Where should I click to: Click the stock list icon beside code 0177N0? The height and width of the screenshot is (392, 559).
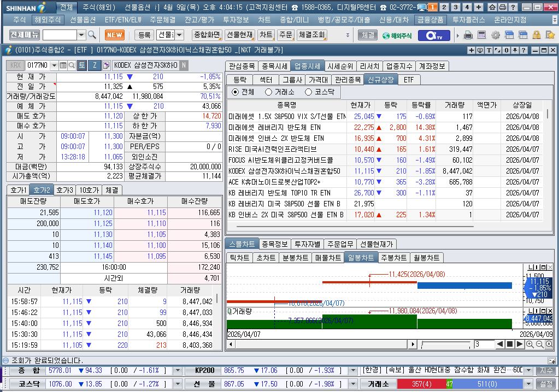click(x=63, y=65)
